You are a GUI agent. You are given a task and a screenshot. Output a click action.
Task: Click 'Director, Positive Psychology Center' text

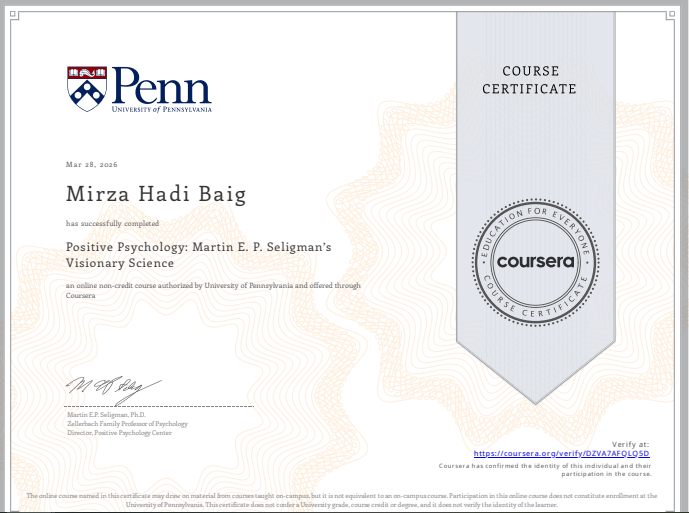pos(120,433)
